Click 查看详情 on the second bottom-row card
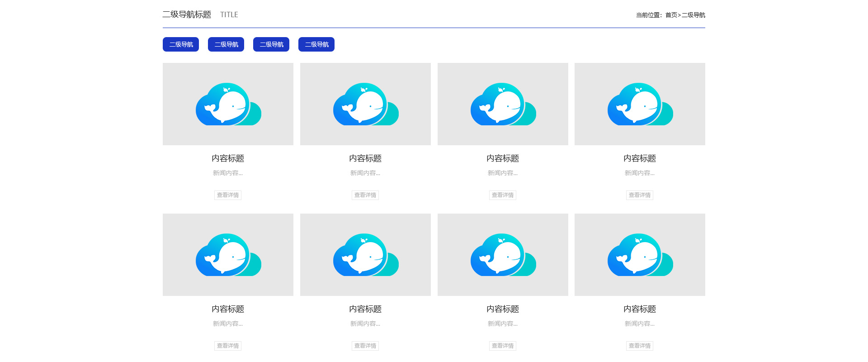Image resolution: width=868 pixels, height=362 pixels. click(365, 346)
